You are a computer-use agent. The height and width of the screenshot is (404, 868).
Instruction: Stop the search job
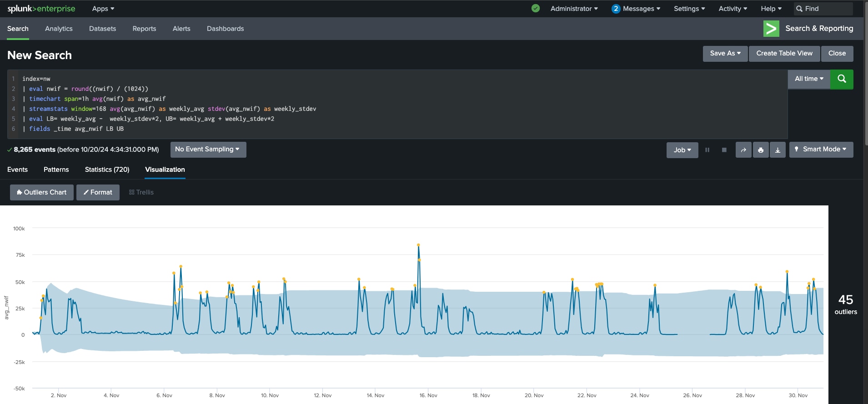(724, 150)
